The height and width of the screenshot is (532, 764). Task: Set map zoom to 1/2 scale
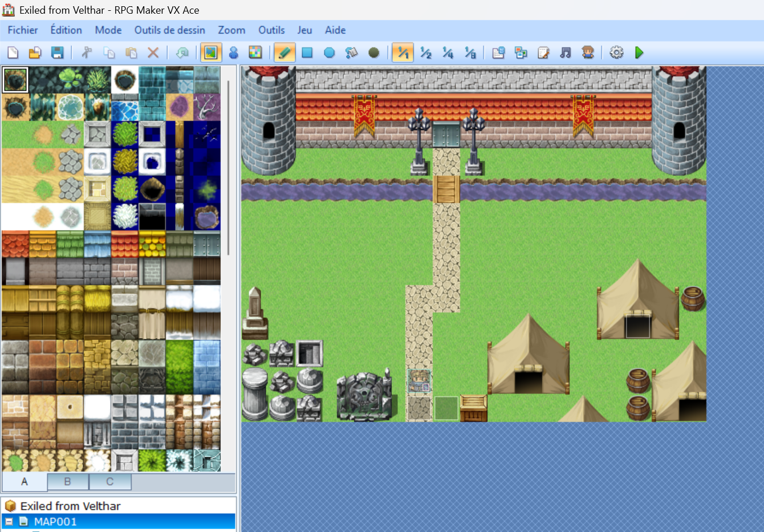click(426, 53)
